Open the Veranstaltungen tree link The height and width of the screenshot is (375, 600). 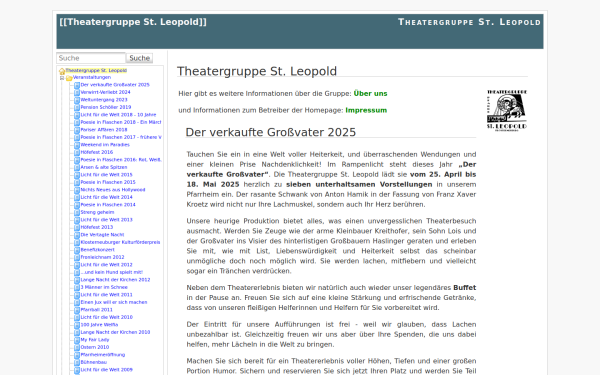point(92,77)
